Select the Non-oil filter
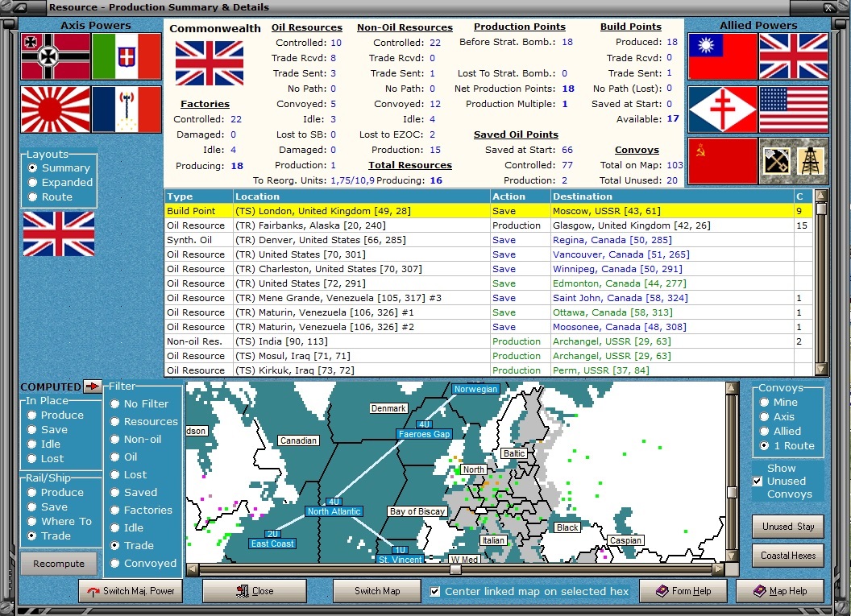Image resolution: width=851 pixels, height=616 pixels. tap(136, 439)
